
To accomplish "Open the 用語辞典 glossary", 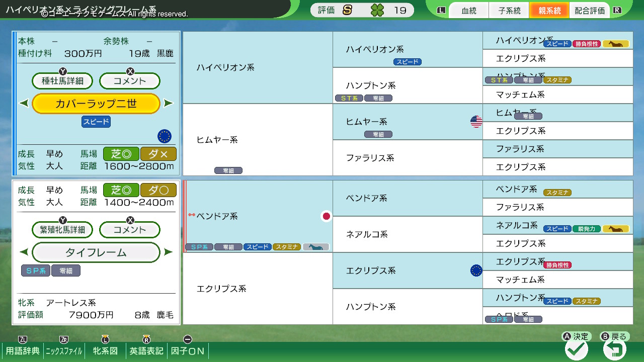I will (23, 351).
